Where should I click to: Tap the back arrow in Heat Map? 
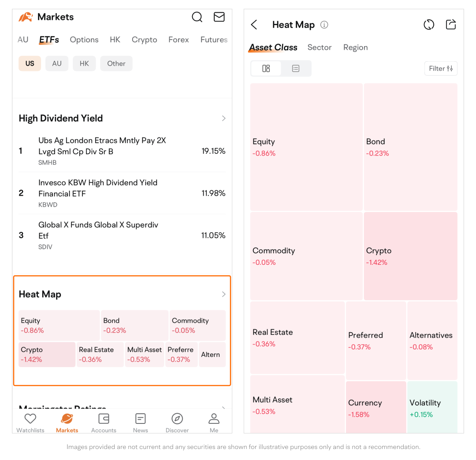coord(254,25)
